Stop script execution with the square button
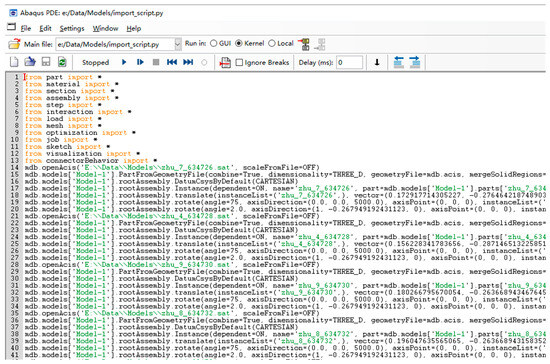 coord(156,62)
